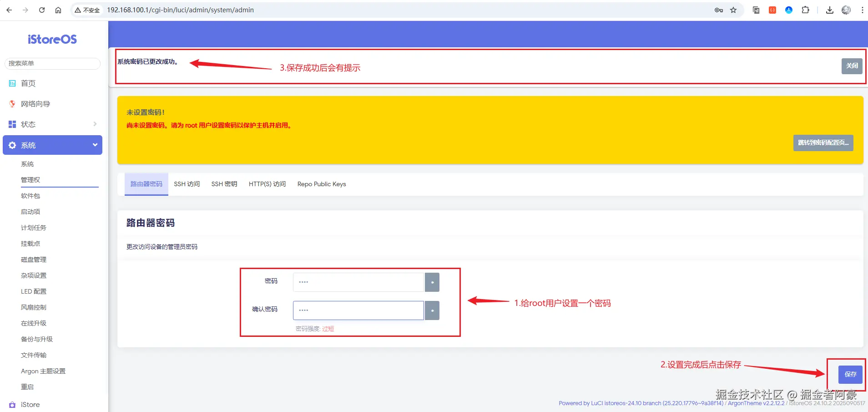868x412 pixels.
Task: Click the 保存 button
Action: (x=851, y=374)
